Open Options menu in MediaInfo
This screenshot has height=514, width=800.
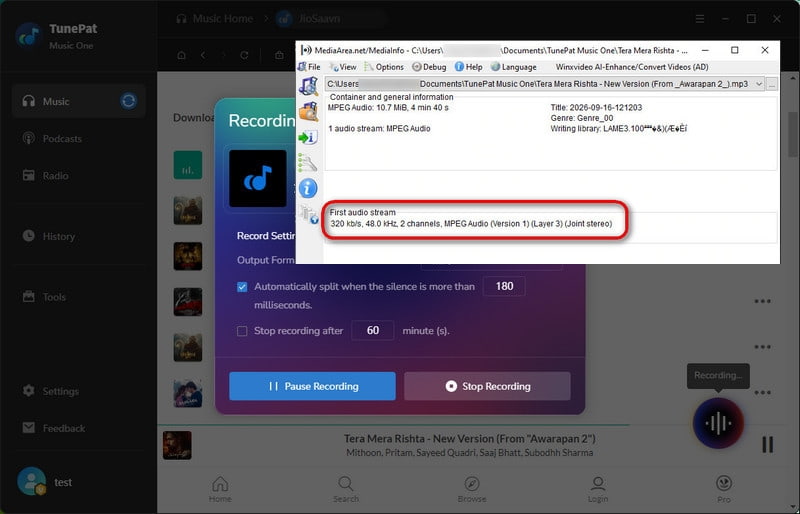384,67
